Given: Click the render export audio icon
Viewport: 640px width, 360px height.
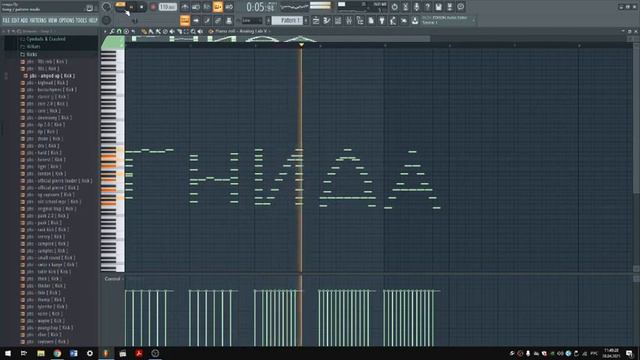Looking at the screenshot, I should tap(449, 7).
